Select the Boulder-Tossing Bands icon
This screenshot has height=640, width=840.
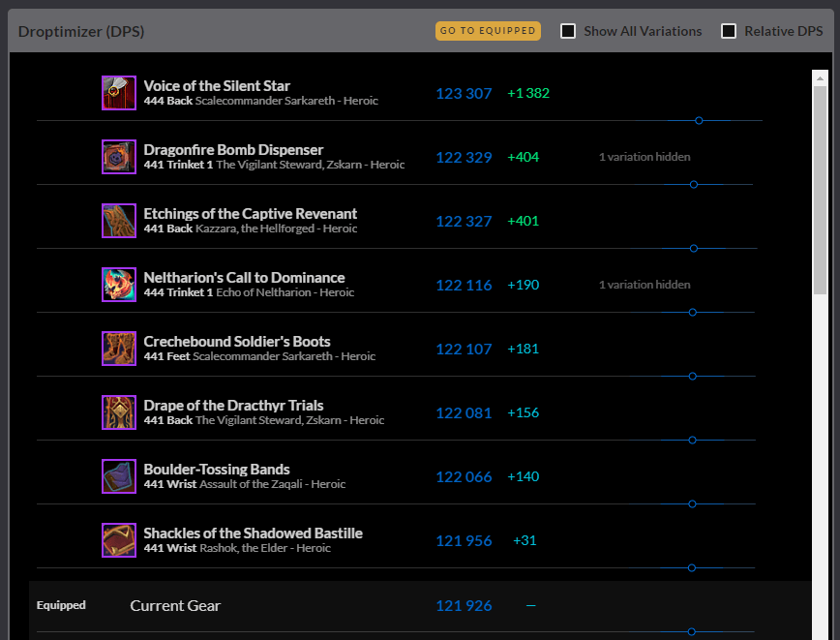click(x=119, y=476)
